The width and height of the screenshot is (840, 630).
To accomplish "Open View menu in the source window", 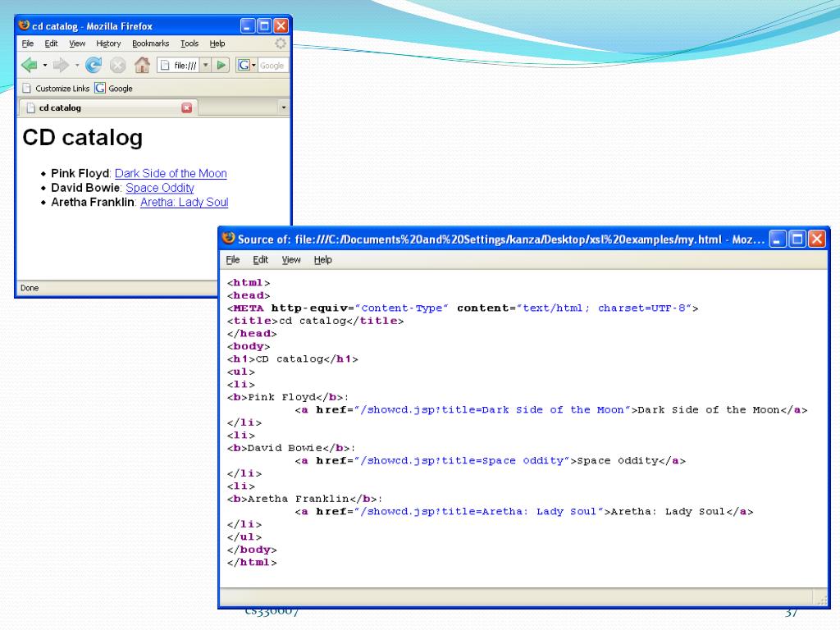I will (x=291, y=260).
